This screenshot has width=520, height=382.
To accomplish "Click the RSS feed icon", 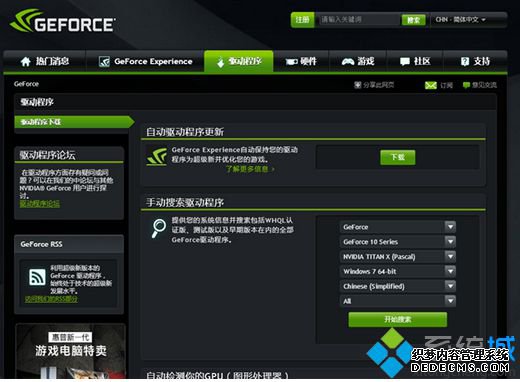I will tap(37, 277).
